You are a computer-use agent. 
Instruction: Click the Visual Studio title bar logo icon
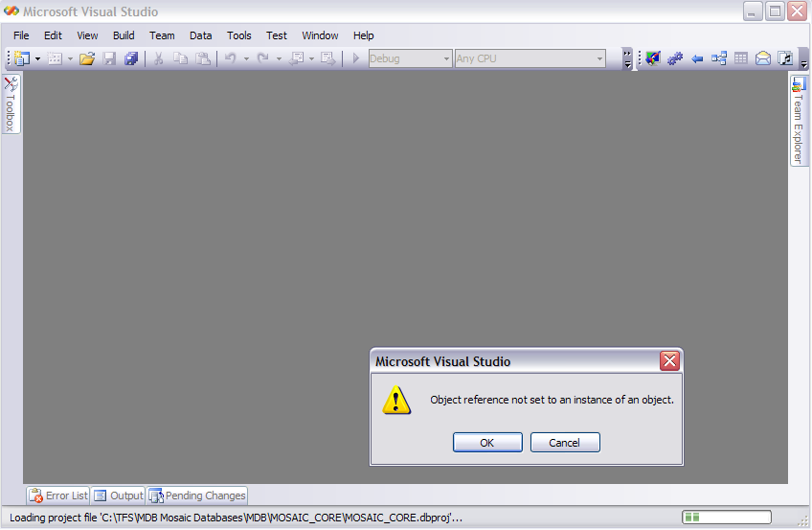[11, 11]
